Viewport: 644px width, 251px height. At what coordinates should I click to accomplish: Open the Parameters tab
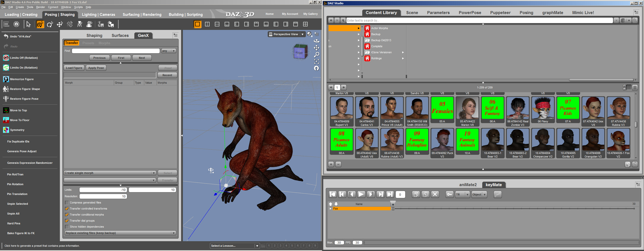(x=438, y=13)
